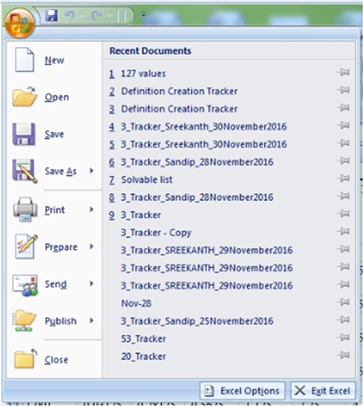
Task: Expand the Save As submenu arrow
Action: pos(91,171)
